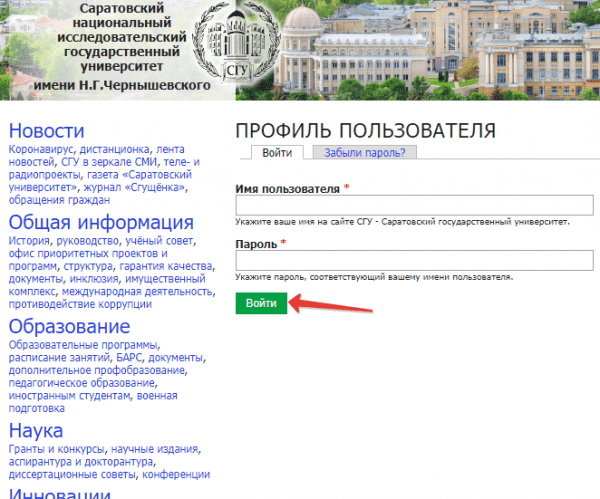Open the теле- и радиопроекты link
Screen dimensions: 600x499
[x=104, y=168]
